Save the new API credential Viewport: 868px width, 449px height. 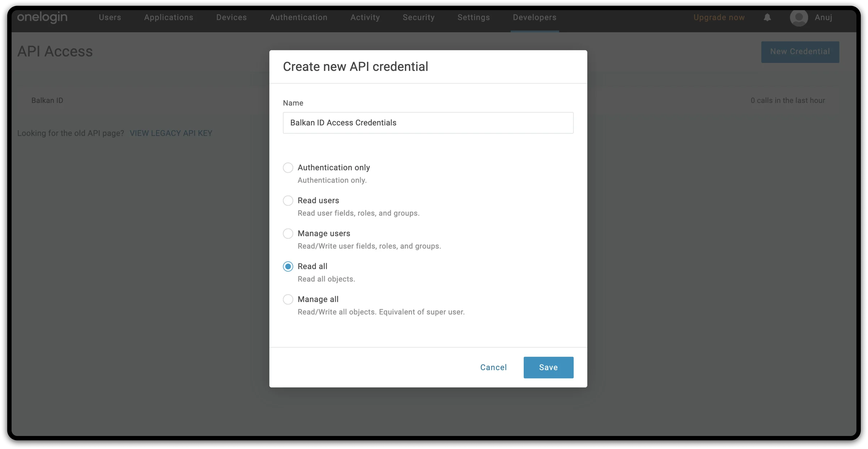[548, 367]
